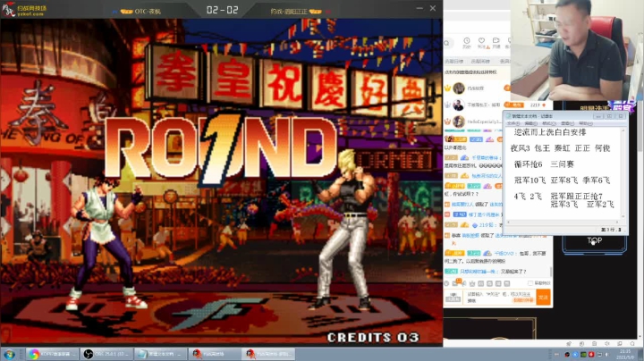The image size is (644, 361).
Task: Switch to Notepad taskbar item
Action: pyautogui.click(x=161, y=354)
